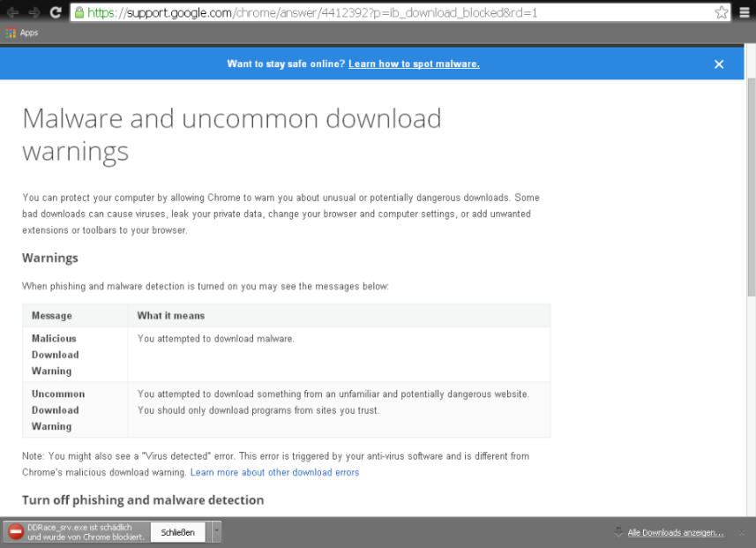
Task: Open 'Learn how to spot malware' link
Action: coord(414,64)
